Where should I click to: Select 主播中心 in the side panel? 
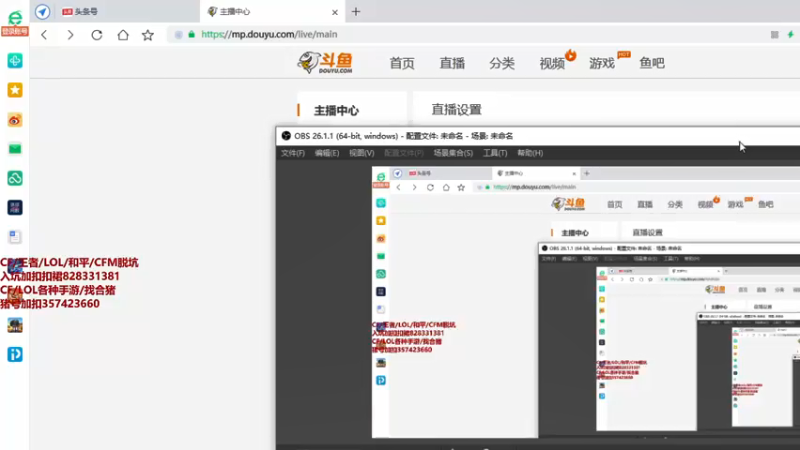click(x=336, y=110)
